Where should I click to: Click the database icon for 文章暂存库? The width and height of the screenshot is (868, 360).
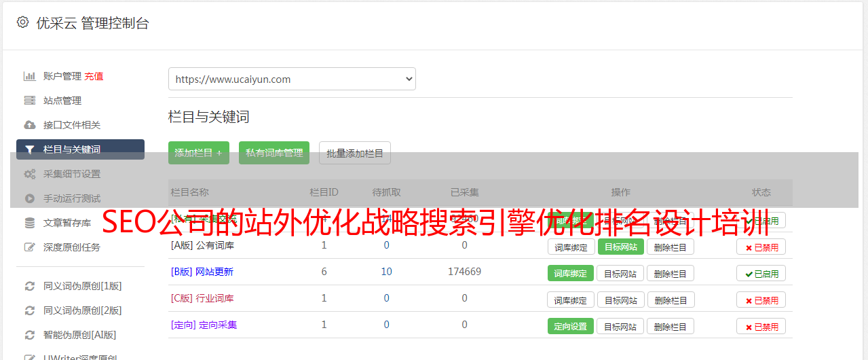click(x=30, y=223)
